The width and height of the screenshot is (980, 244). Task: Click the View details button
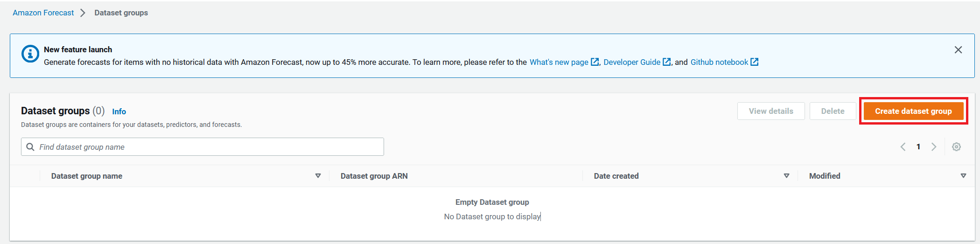coord(771,111)
